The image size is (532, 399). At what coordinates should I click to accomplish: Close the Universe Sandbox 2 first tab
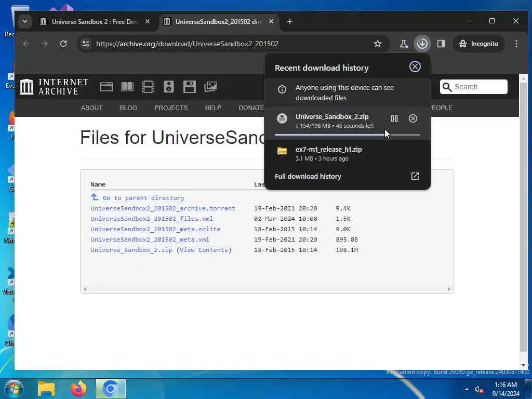[x=147, y=21]
